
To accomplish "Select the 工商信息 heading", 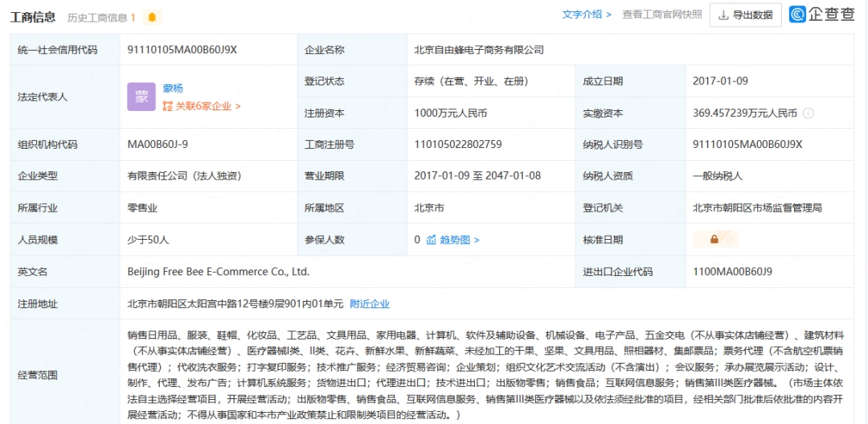I will [33, 17].
